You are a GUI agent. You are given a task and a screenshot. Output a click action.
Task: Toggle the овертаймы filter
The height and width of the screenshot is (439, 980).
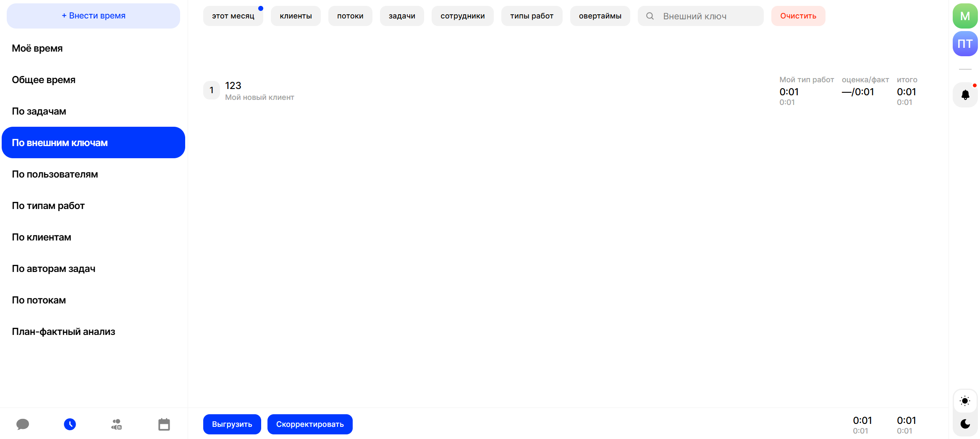600,16
